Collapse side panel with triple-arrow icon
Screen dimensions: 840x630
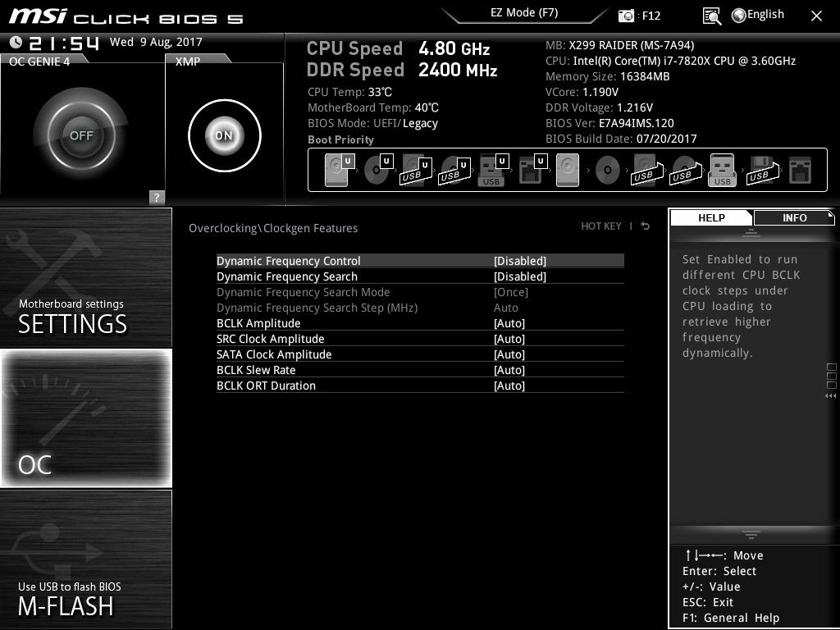click(830, 396)
